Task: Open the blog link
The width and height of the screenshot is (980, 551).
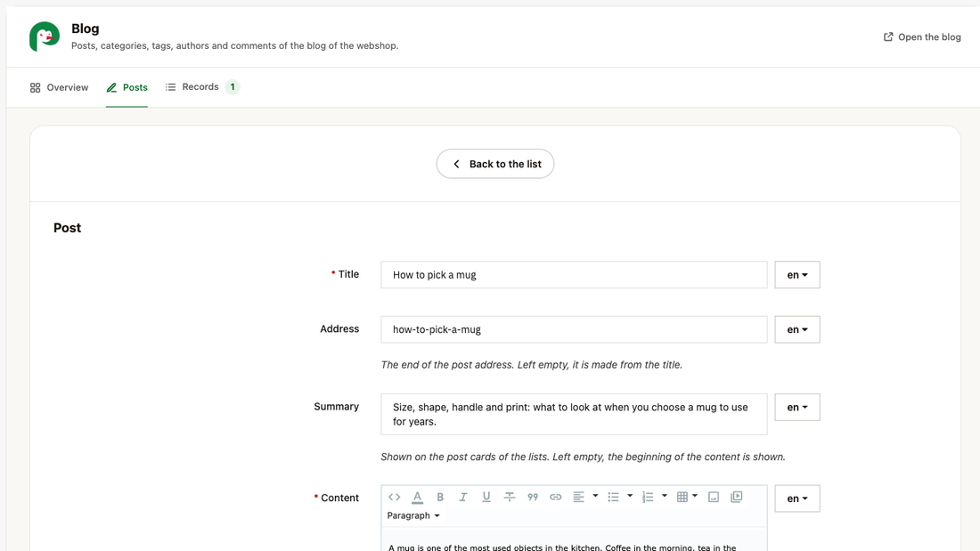Action: 922,36
